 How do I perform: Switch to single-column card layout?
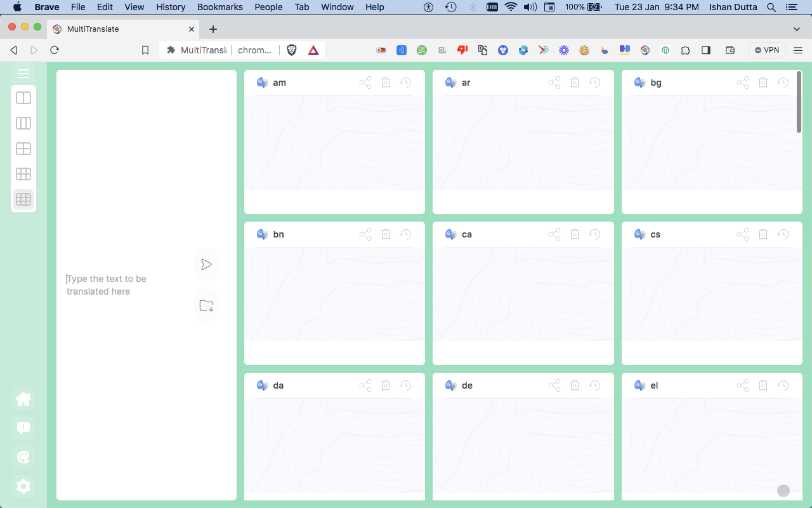click(x=23, y=98)
